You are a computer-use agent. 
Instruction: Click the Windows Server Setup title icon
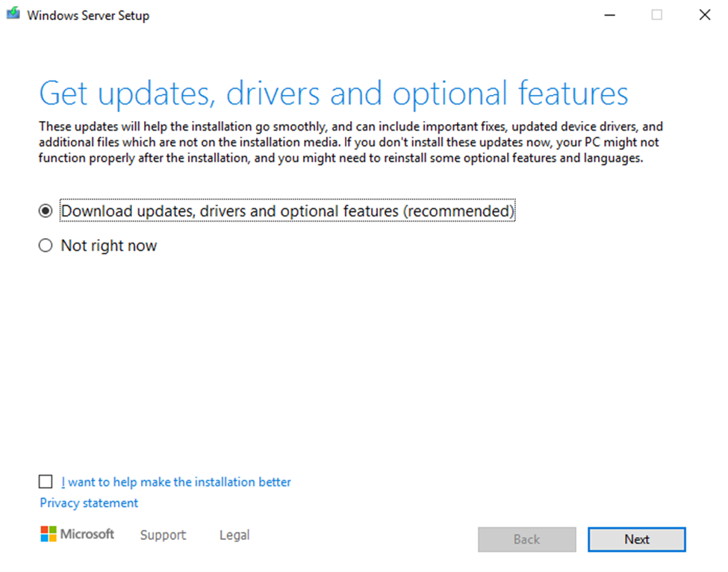click(x=13, y=13)
